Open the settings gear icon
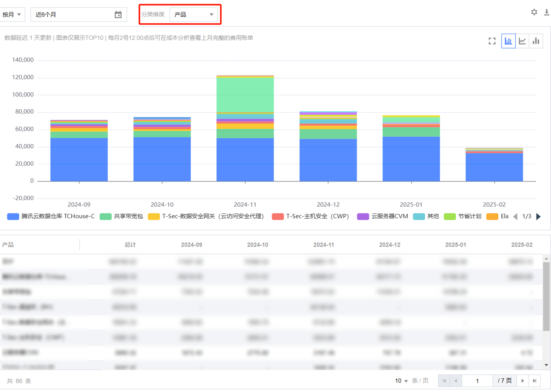Screen dimensions: 551x392 (x=534, y=12)
